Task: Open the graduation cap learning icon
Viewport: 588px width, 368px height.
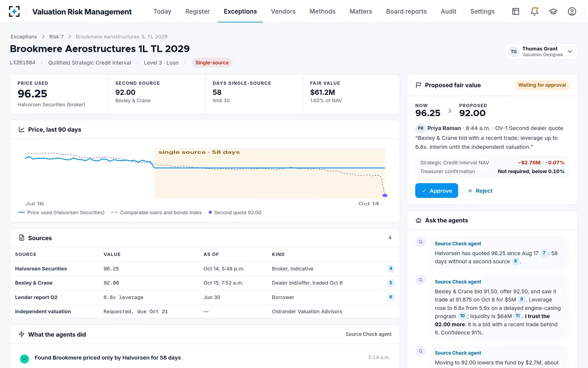Action: click(553, 11)
